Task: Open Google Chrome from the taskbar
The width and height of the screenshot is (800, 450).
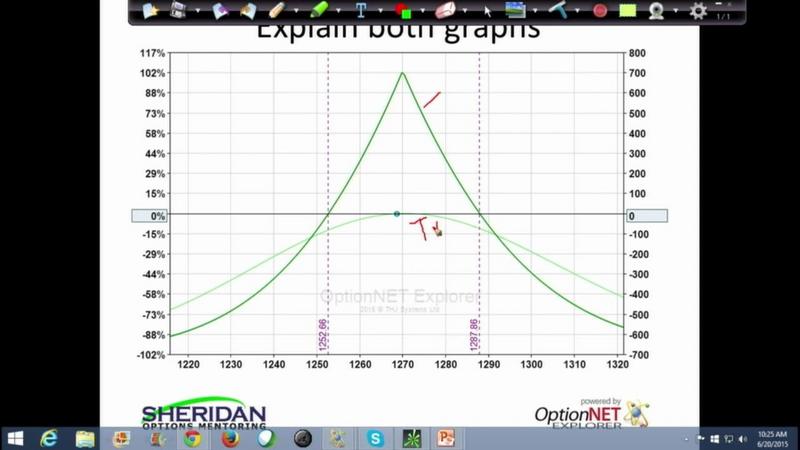Action: click(x=193, y=438)
